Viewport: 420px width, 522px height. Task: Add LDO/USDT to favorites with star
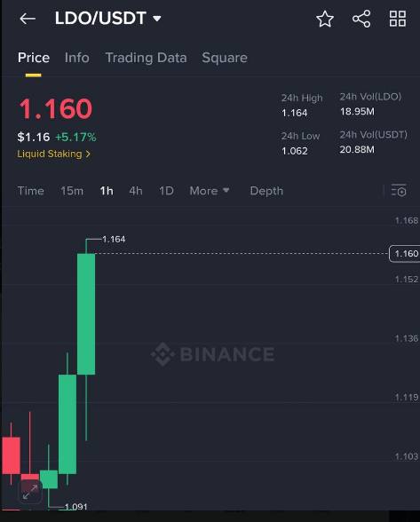pyautogui.click(x=325, y=19)
